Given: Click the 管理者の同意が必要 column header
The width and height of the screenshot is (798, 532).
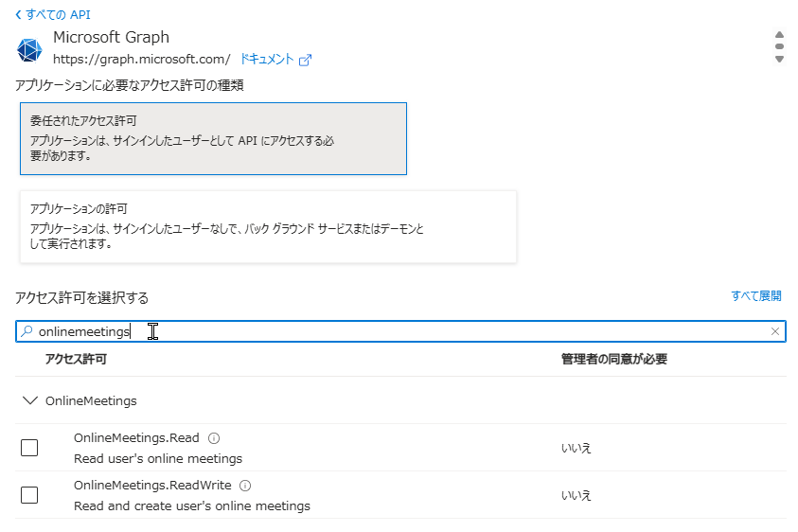Looking at the screenshot, I should [615, 360].
